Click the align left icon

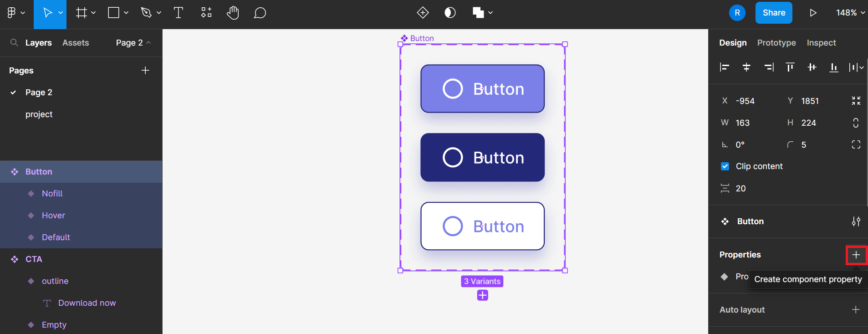725,67
